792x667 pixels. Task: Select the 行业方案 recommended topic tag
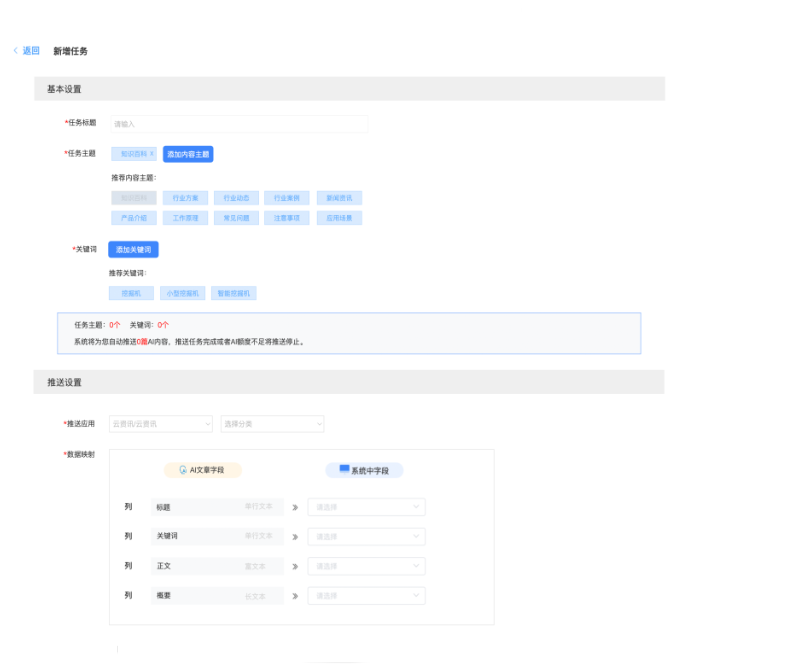click(185, 198)
